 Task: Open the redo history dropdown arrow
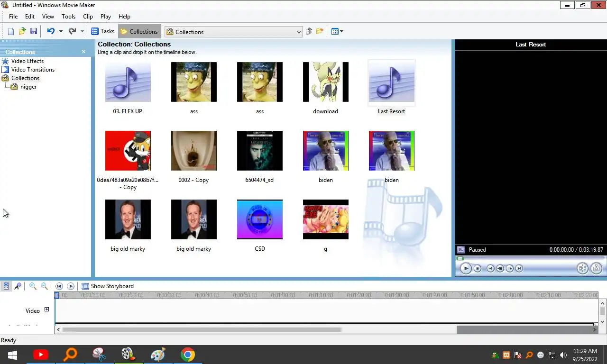tap(82, 31)
